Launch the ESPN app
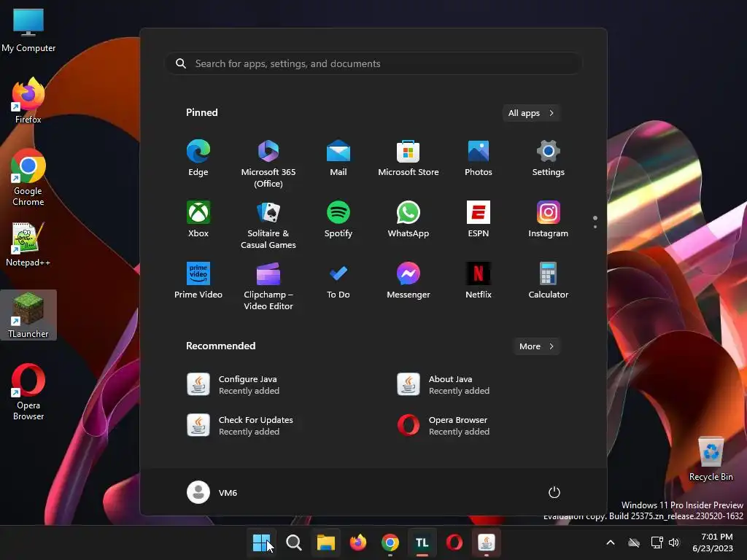Screen dimensions: 747x560 (x=479, y=219)
